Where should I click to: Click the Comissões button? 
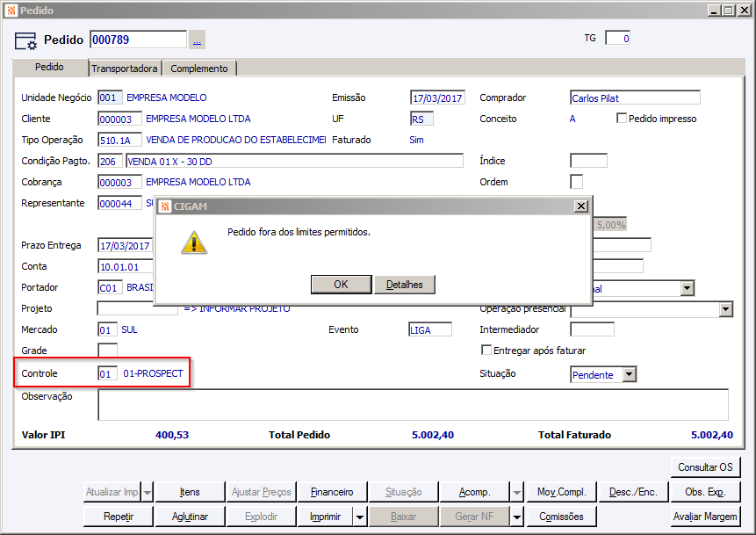[562, 517]
